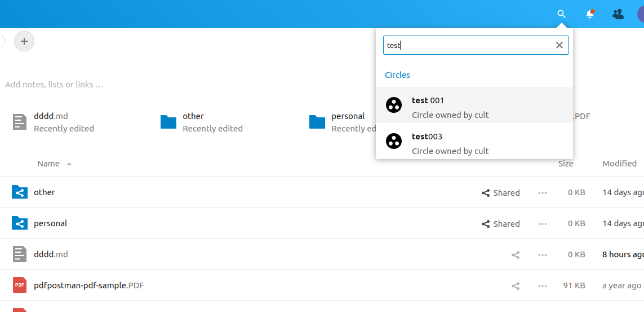Screen dimensions: 644x312
Task: Open recently edited dddd.md card
Action: coord(54,122)
